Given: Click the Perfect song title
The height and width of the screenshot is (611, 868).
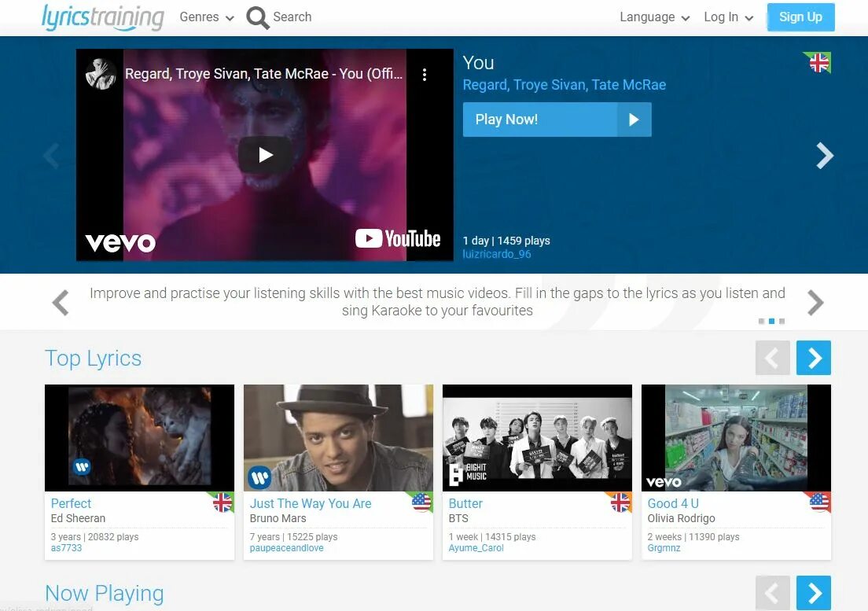Looking at the screenshot, I should pyautogui.click(x=71, y=503).
